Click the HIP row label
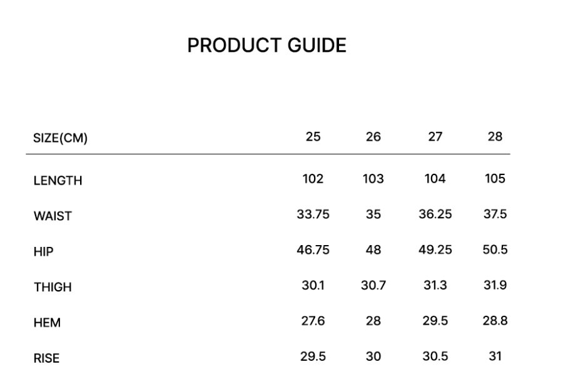 tap(43, 252)
